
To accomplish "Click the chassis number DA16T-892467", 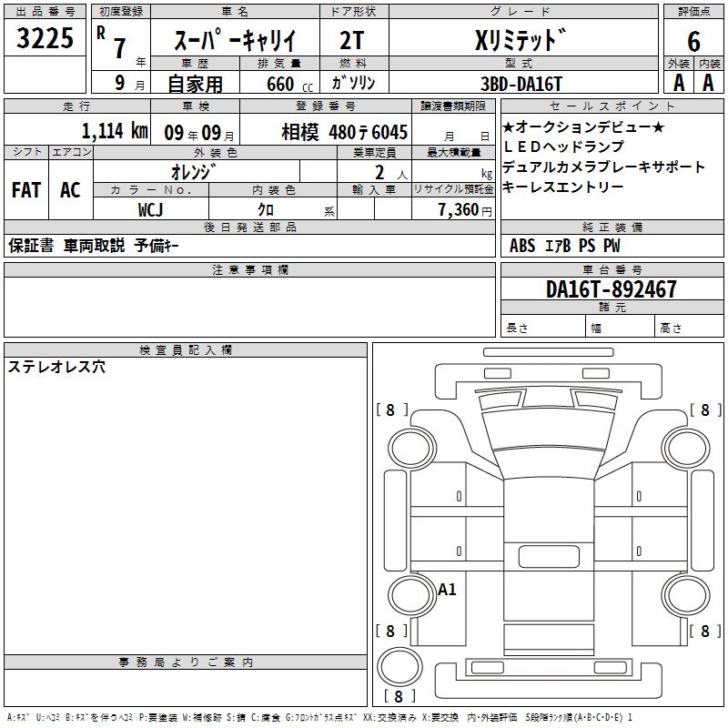I will (612, 289).
